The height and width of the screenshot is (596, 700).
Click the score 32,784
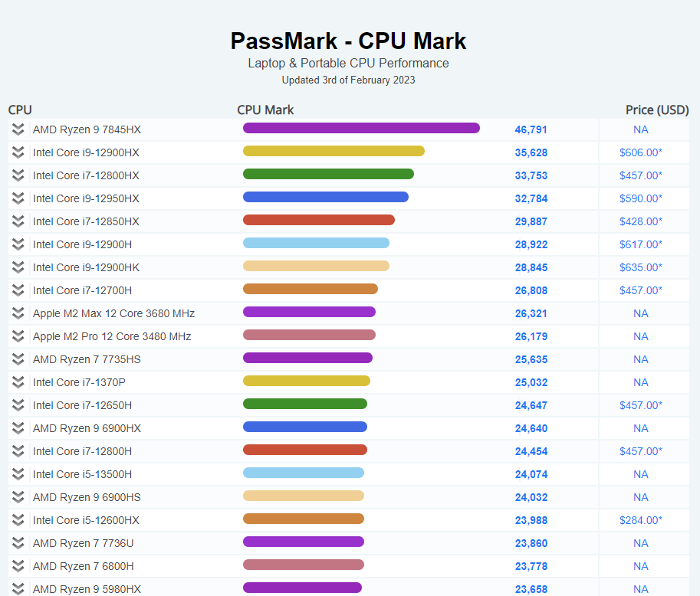(531, 198)
